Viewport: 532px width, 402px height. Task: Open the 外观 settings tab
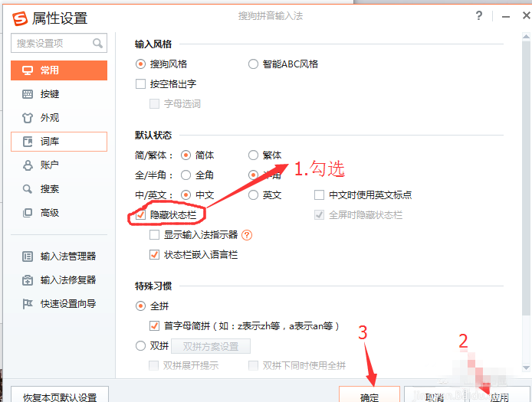pos(59,118)
